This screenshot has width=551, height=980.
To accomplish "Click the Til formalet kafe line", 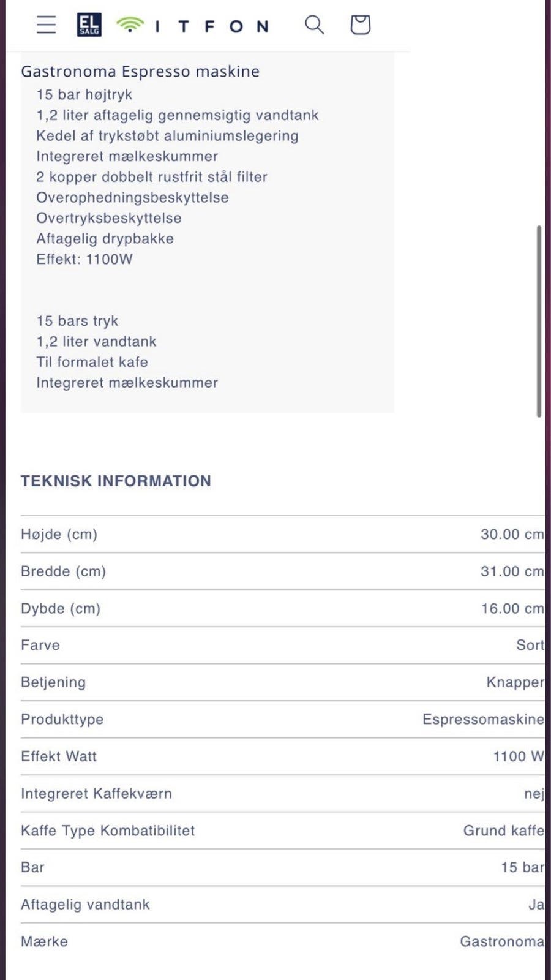I will coord(92,362).
